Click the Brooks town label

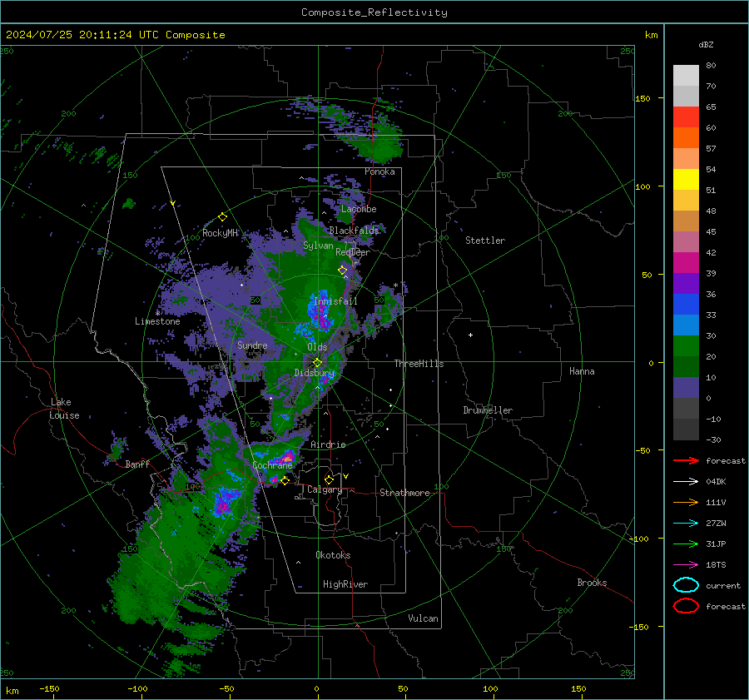[x=592, y=583]
